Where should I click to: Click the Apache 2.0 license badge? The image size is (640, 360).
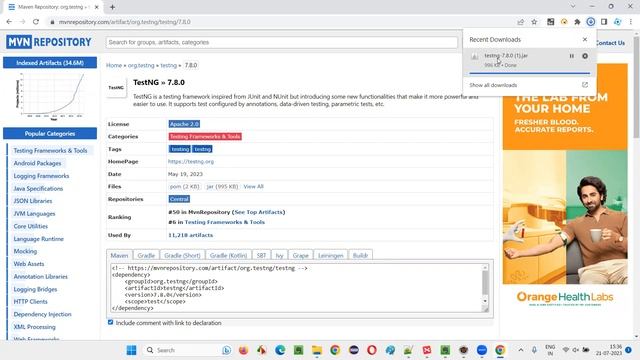pyautogui.click(x=184, y=124)
